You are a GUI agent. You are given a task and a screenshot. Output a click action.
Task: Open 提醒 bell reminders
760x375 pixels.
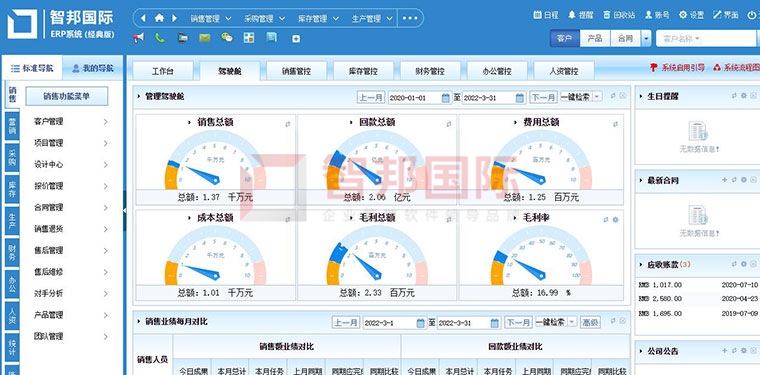(581, 15)
